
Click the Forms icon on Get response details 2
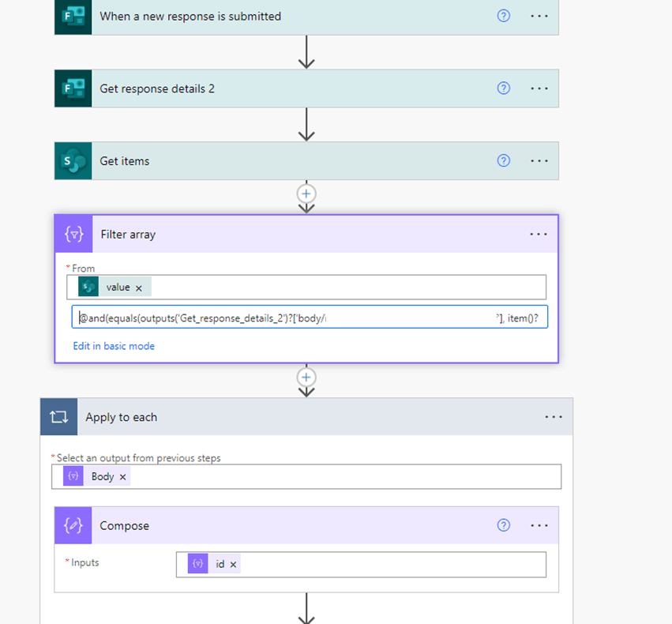pos(73,88)
